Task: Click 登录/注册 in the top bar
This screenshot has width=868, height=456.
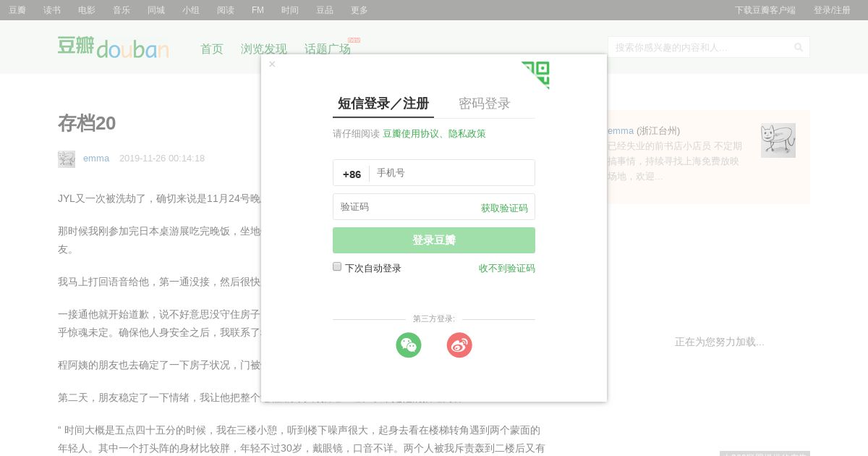Action: (x=832, y=10)
